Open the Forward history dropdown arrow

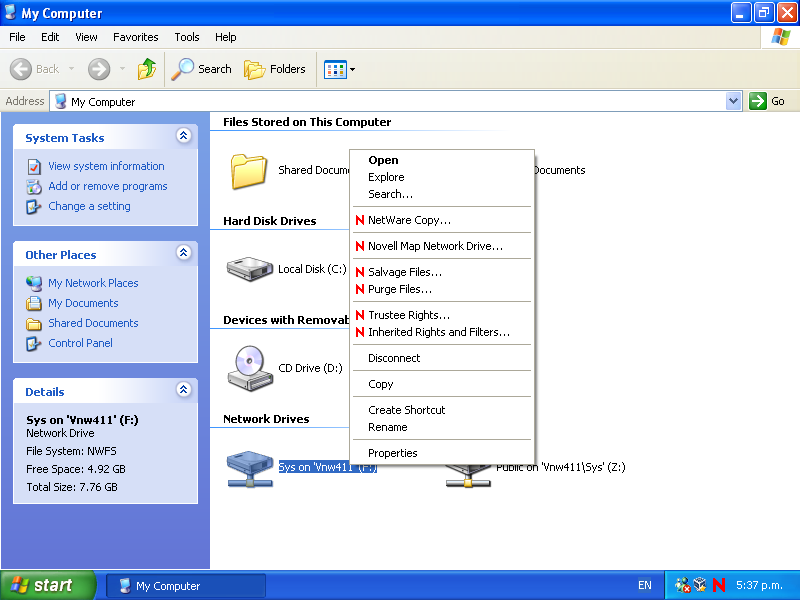[122, 68]
